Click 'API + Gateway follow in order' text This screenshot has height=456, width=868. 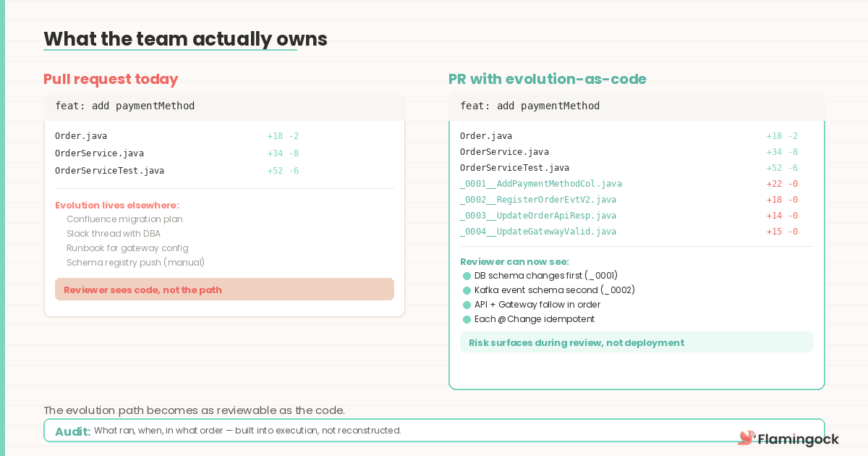[x=537, y=305]
